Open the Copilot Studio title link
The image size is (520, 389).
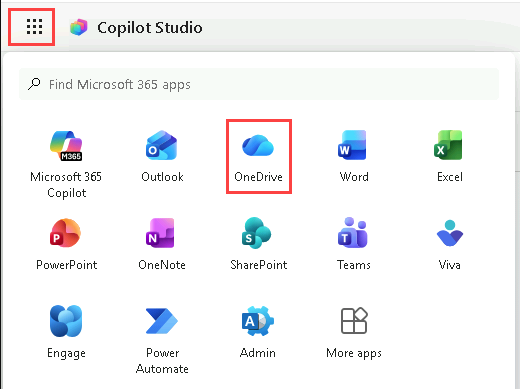coord(150,28)
